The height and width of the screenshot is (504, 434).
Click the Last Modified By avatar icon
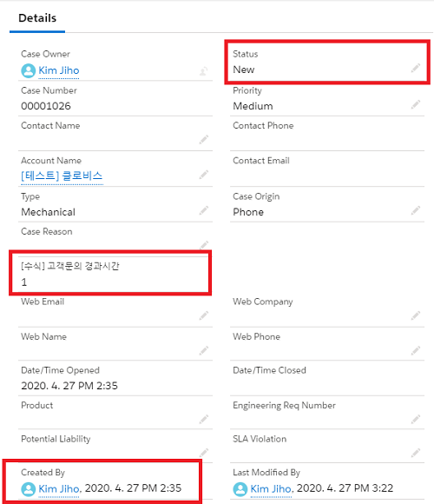click(240, 489)
